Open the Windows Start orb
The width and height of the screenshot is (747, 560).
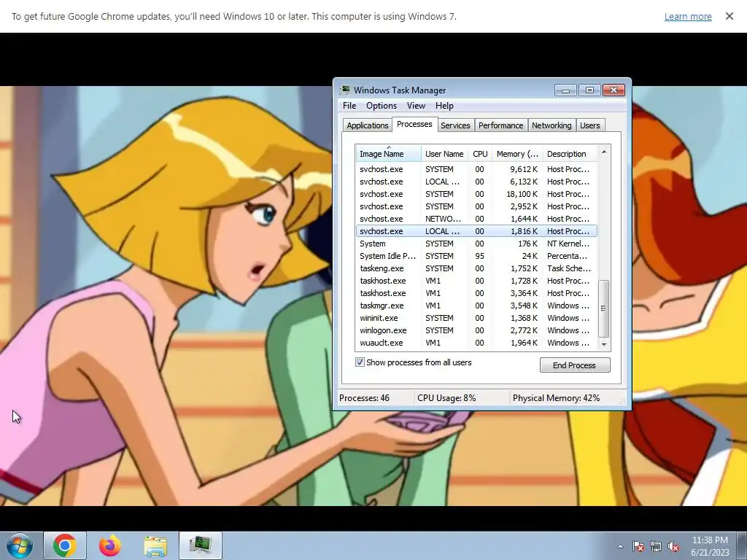tap(20, 545)
